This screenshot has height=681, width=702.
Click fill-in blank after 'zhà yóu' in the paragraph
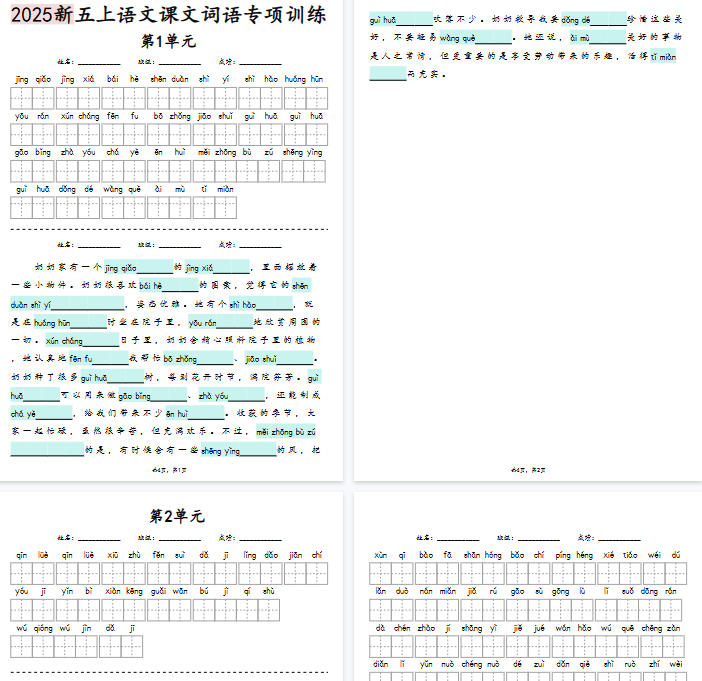click(x=247, y=396)
